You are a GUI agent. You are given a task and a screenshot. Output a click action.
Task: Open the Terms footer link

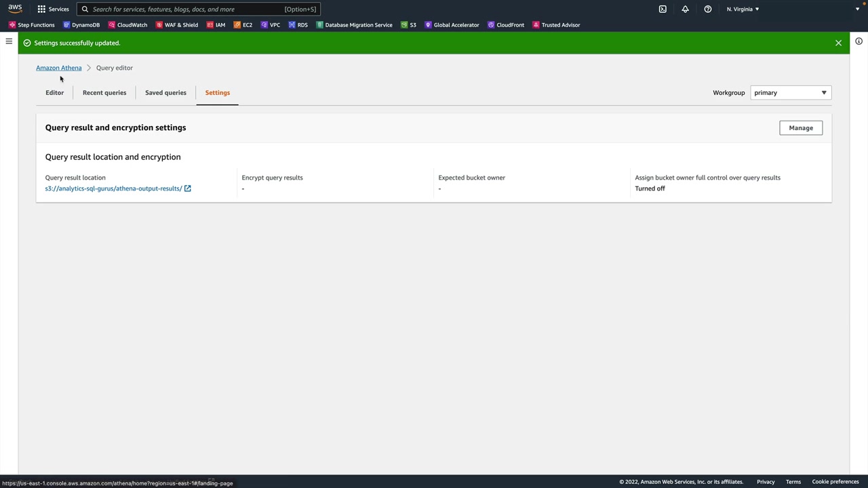click(793, 482)
